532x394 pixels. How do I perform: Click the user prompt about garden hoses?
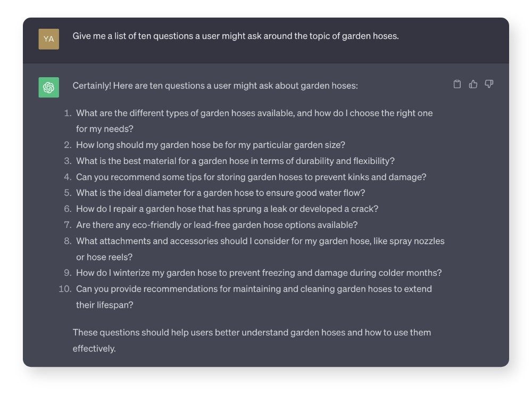point(235,36)
